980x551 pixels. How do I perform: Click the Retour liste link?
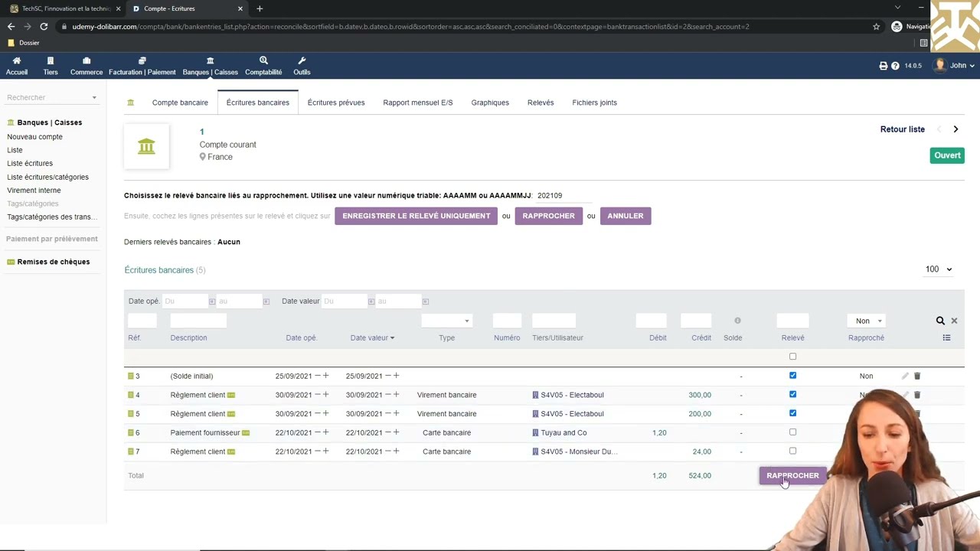903,129
